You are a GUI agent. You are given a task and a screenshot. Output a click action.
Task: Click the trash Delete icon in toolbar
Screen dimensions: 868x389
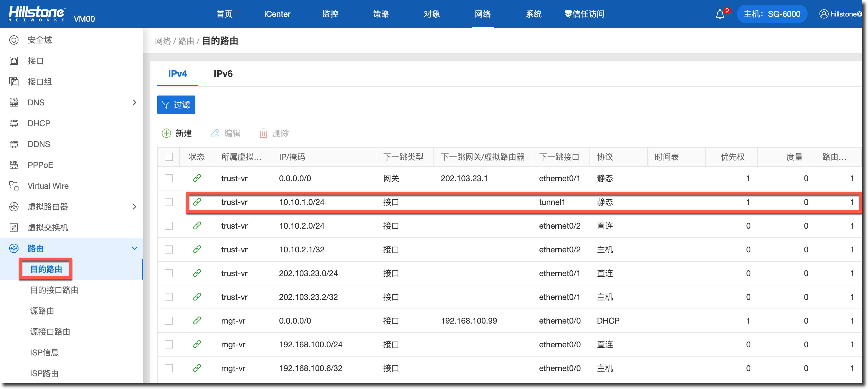click(x=263, y=133)
